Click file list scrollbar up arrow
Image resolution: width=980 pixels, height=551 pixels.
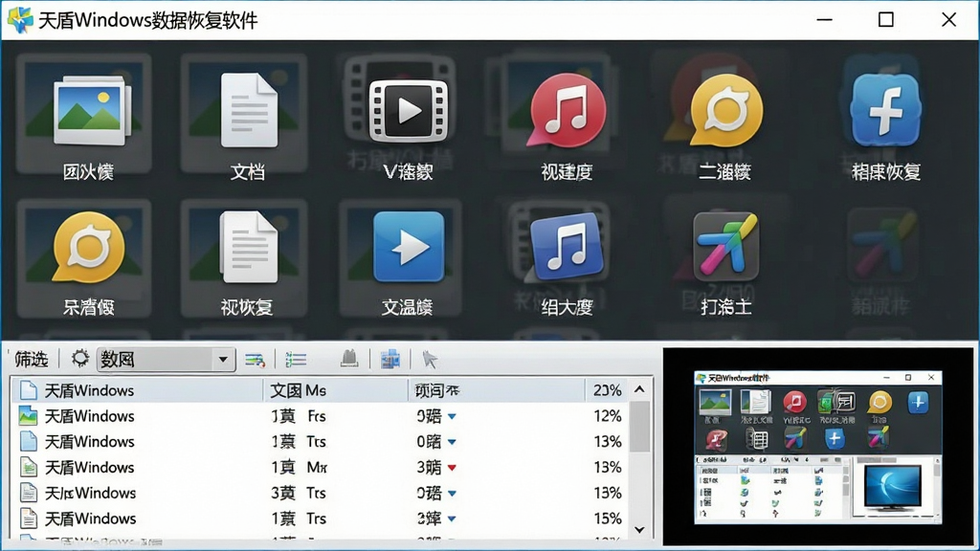[x=639, y=389]
